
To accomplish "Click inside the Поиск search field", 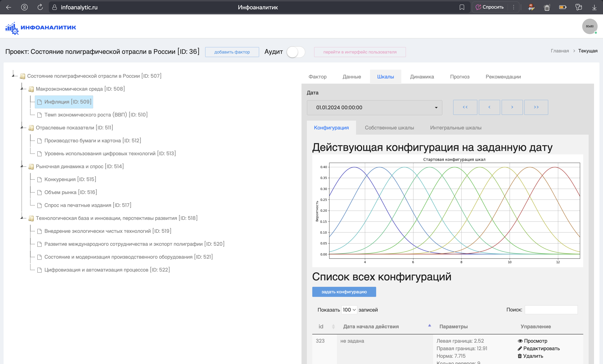I will tap(551, 310).
